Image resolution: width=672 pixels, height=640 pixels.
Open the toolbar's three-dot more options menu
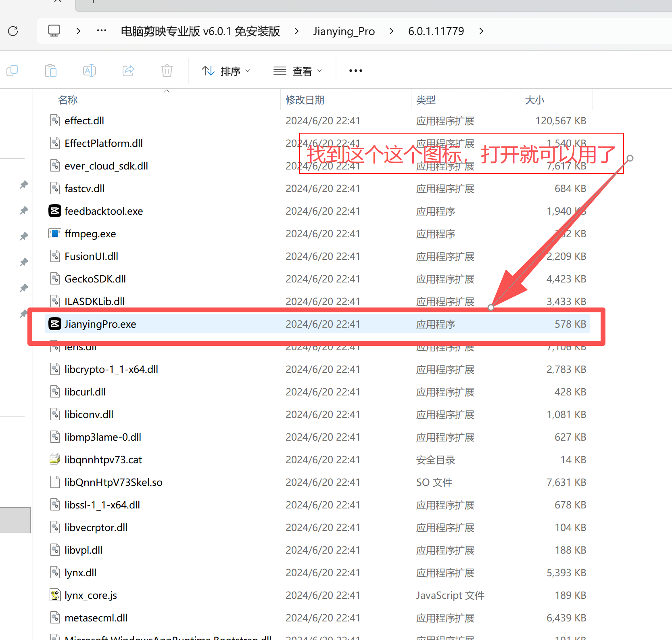pyautogui.click(x=356, y=71)
